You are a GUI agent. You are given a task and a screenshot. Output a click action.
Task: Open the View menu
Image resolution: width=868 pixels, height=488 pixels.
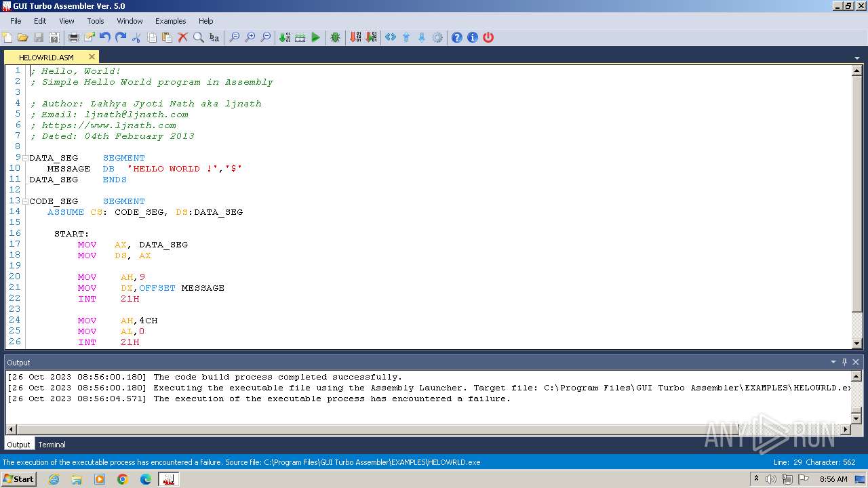tap(66, 21)
